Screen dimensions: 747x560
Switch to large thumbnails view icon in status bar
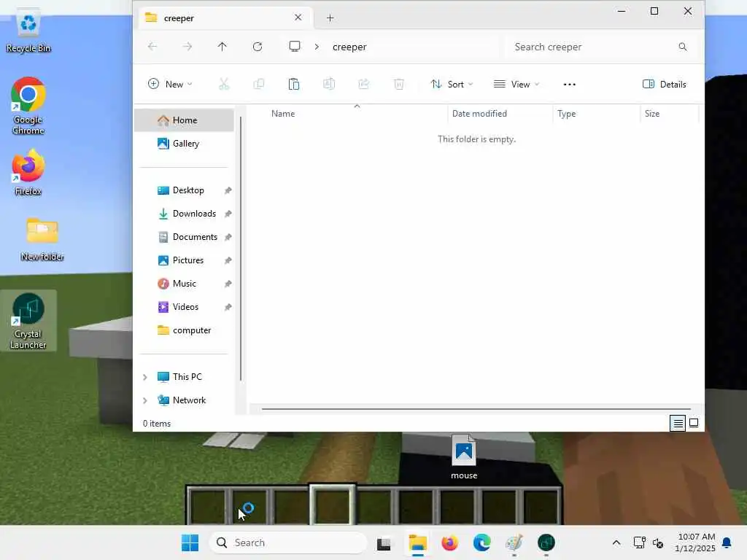tap(694, 423)
